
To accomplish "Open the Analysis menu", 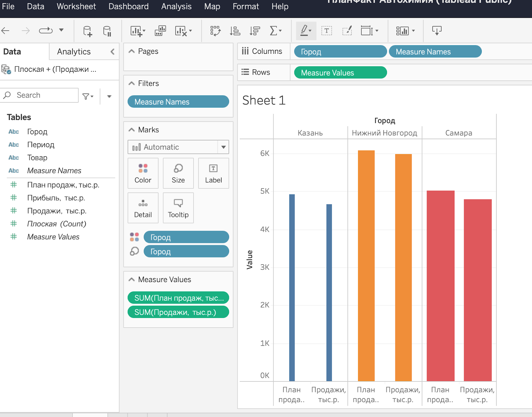I will pyautogui.click(x=176, y=6).
